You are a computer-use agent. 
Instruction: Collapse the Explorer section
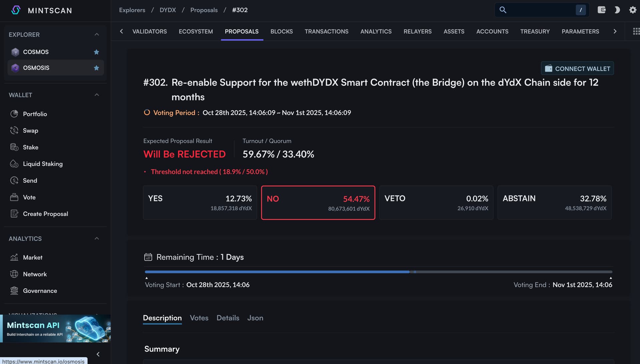pos(97,35)
